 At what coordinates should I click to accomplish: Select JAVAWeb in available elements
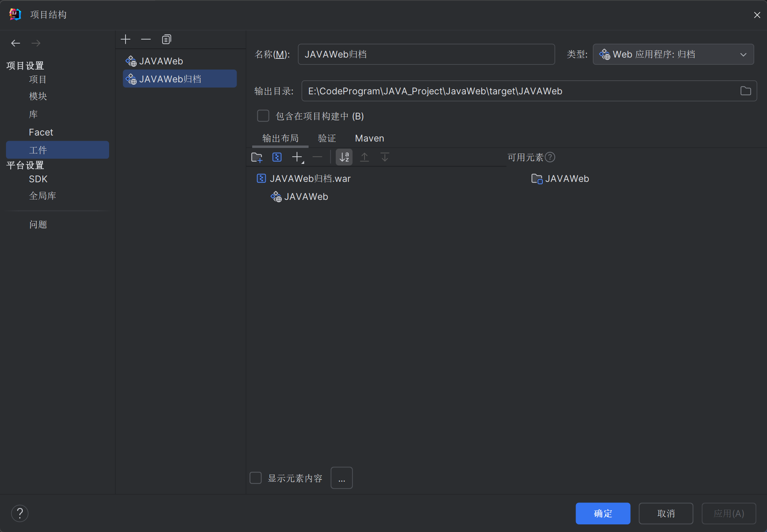[560, 179]
